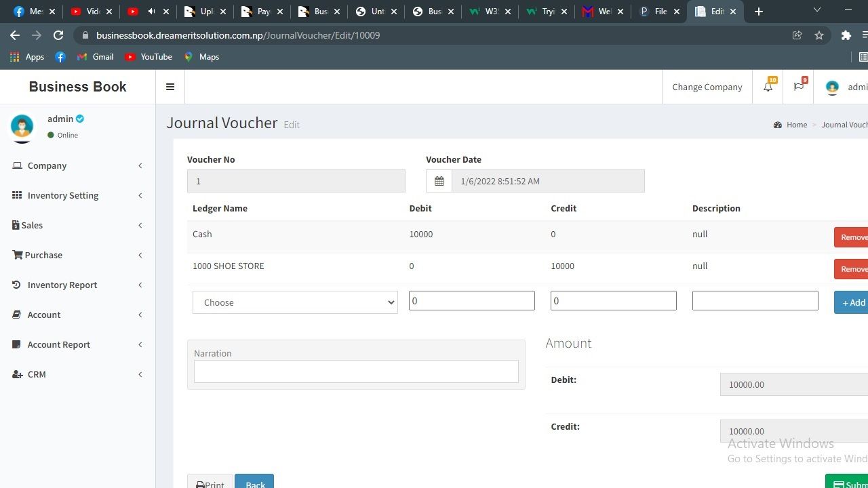Reload the page with browser refresh icon
The image size is (868, 488).
tap(58, 35)
